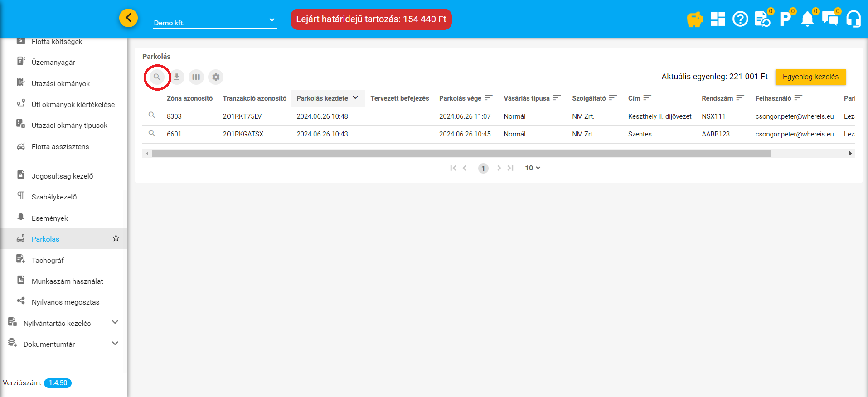Click the overdue debt red banner

pyautogui.click(x=371, y=19)
